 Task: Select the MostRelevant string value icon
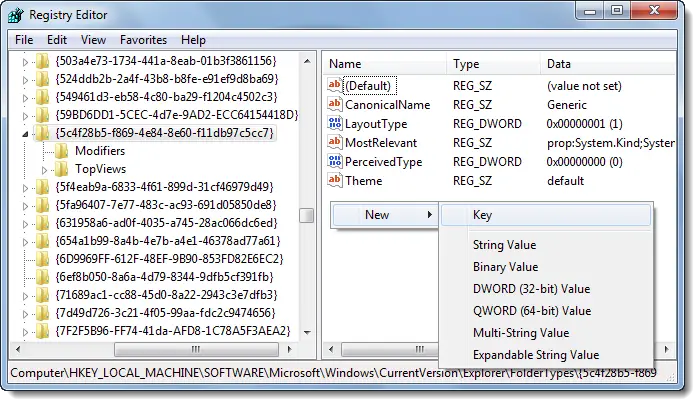(x=335, y=142)
